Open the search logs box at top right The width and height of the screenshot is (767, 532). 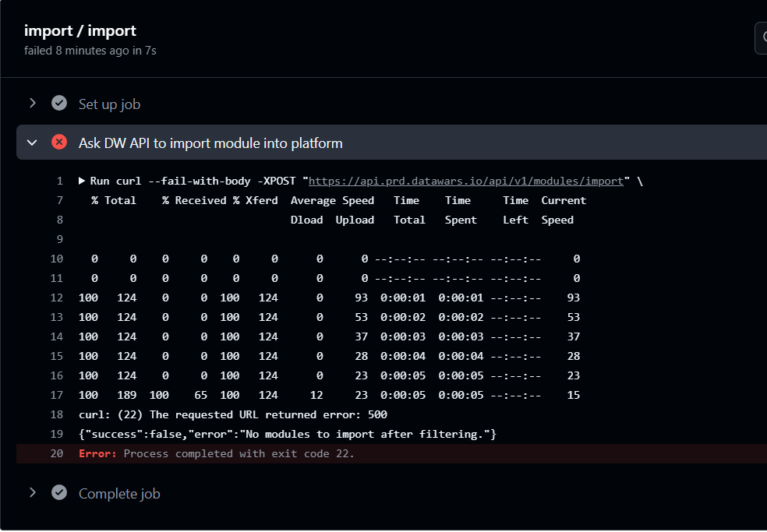tap(761, 37)
